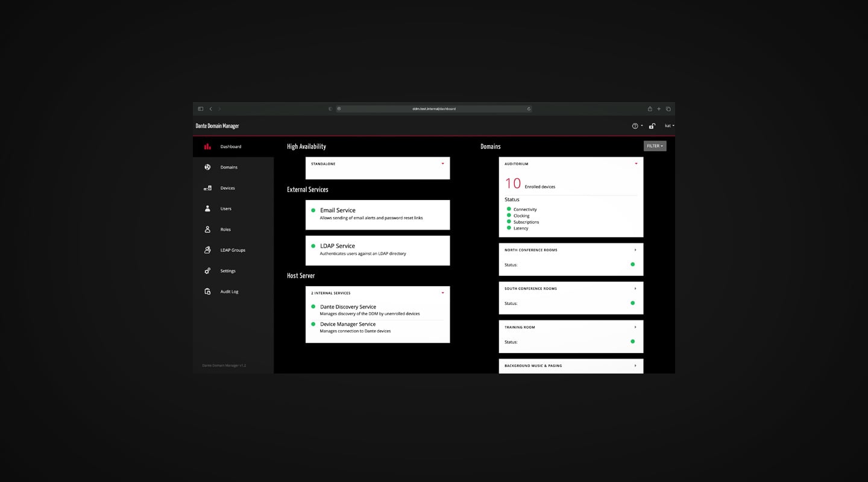Click the Dante Domain Manager title
Viewport: 868px width, 482px height.
tap(218, 126)
